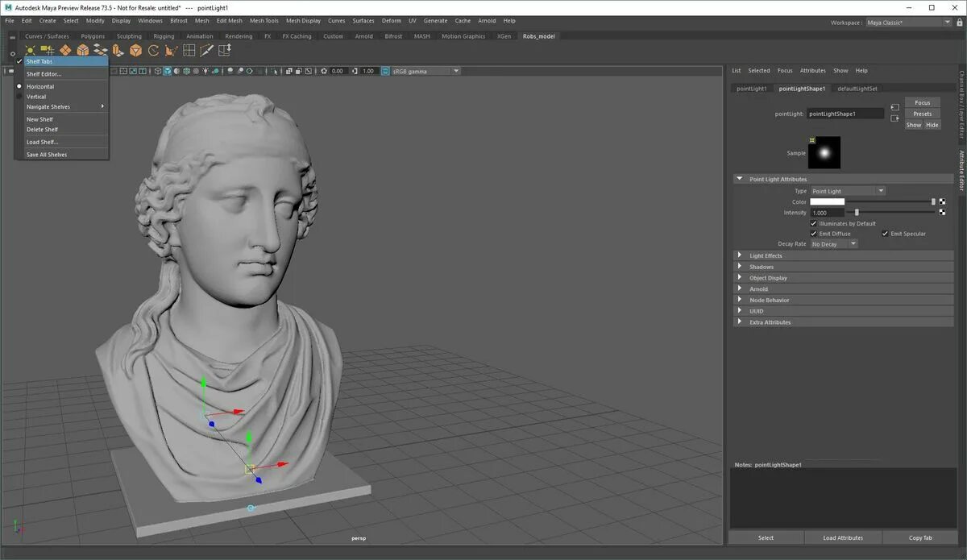The image size is (967, 560).
Task: Click the four-pane grid layout shelf icon
Action: pos(189,50)
